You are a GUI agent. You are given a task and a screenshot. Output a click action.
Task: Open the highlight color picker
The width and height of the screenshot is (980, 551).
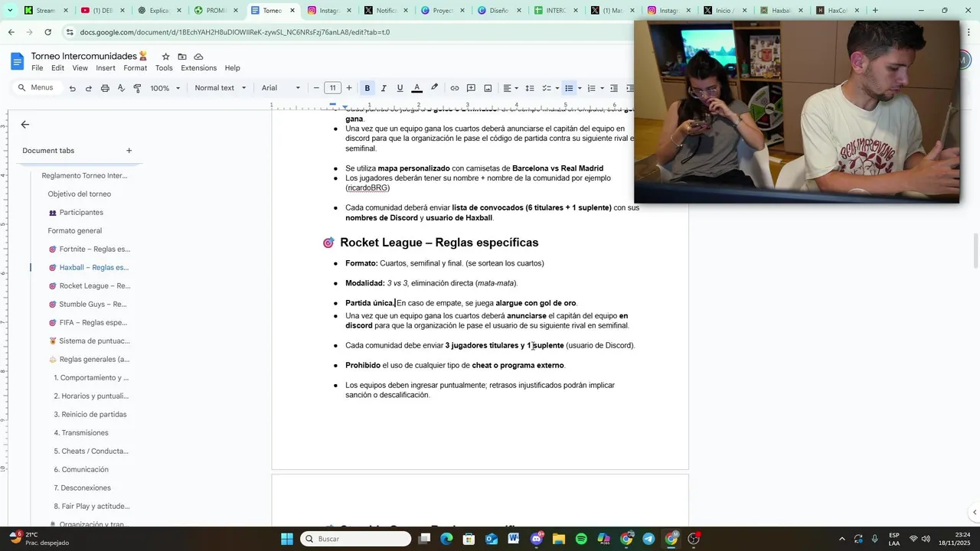[x=434, y=88]
